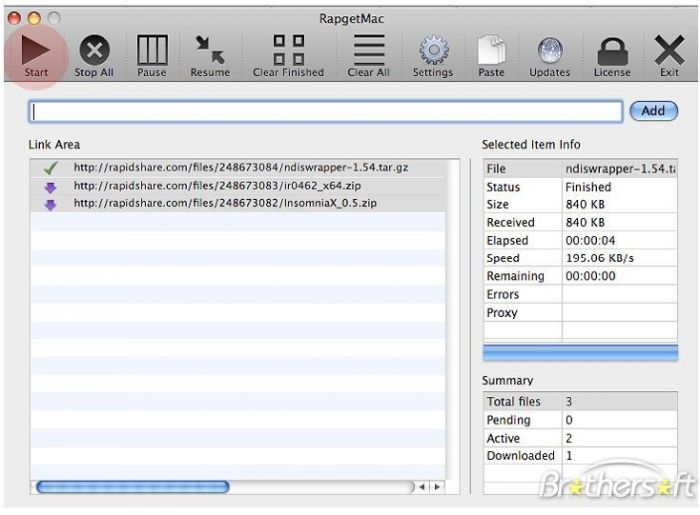Viewport: 700px width, 515px height.
Task: Select the ir0462_x64.zip link row
Action: click(238, 186)
